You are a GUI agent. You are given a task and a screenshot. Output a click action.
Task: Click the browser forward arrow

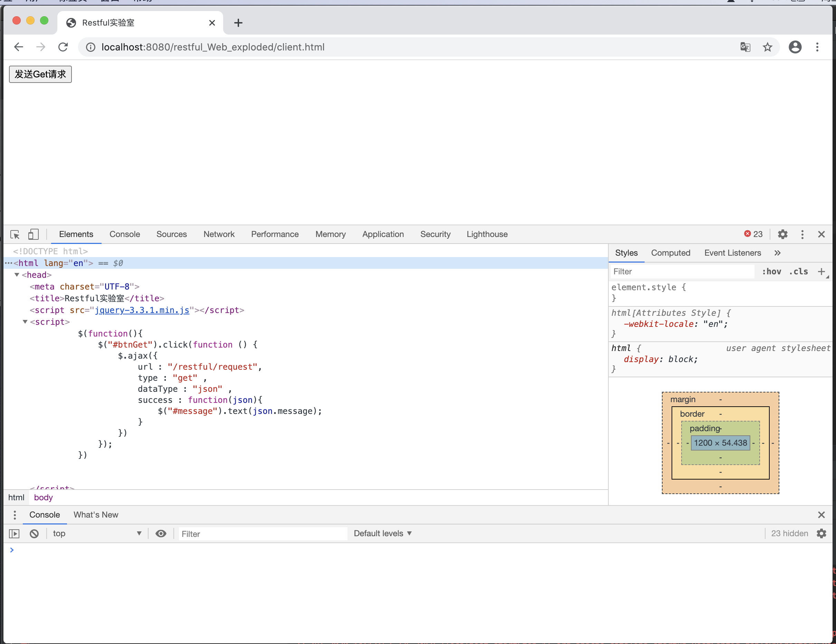40,47
